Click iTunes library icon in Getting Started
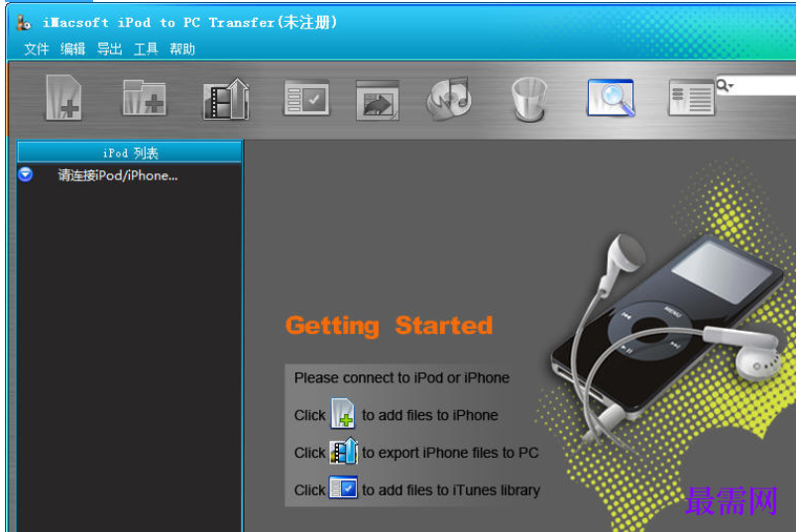Screen dimensions: 796x532 pos(343,487)
